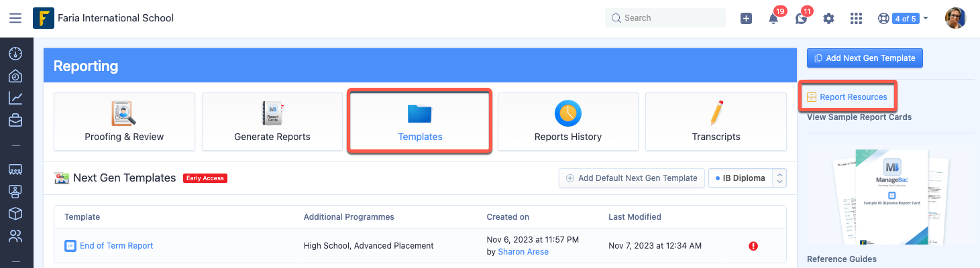The width and height of the screenshot is (980, 268).
Task: Click the help lifebuoy icon
Action: (x=883, y=18)
